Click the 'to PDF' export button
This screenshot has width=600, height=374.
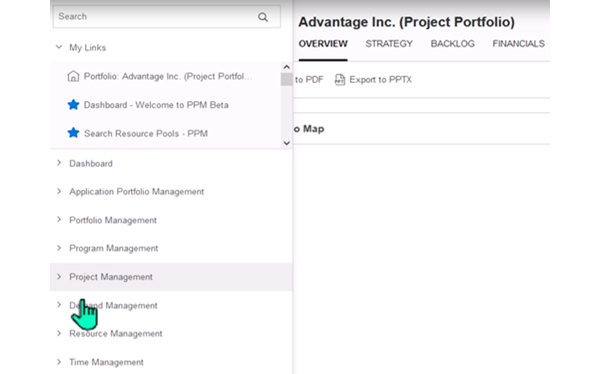pos(309,80)
